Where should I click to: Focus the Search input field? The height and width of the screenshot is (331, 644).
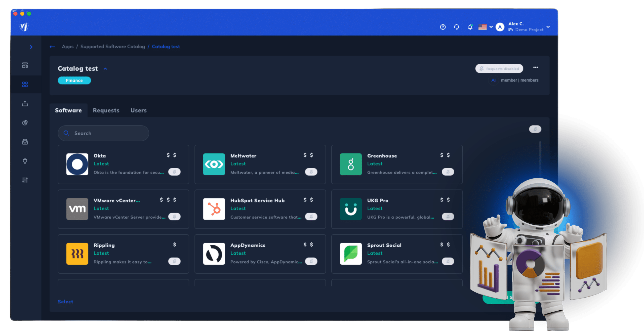(103, 133)
